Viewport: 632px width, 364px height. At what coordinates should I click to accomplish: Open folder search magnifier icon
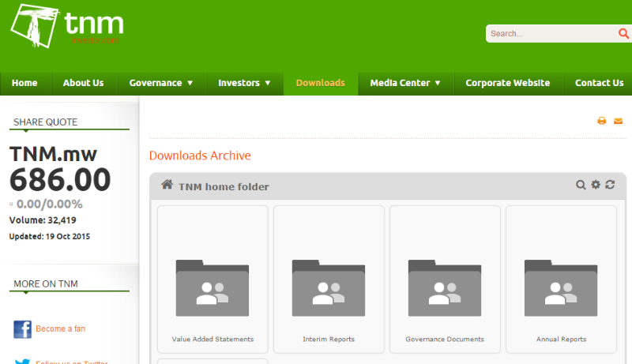click(581, 185)
